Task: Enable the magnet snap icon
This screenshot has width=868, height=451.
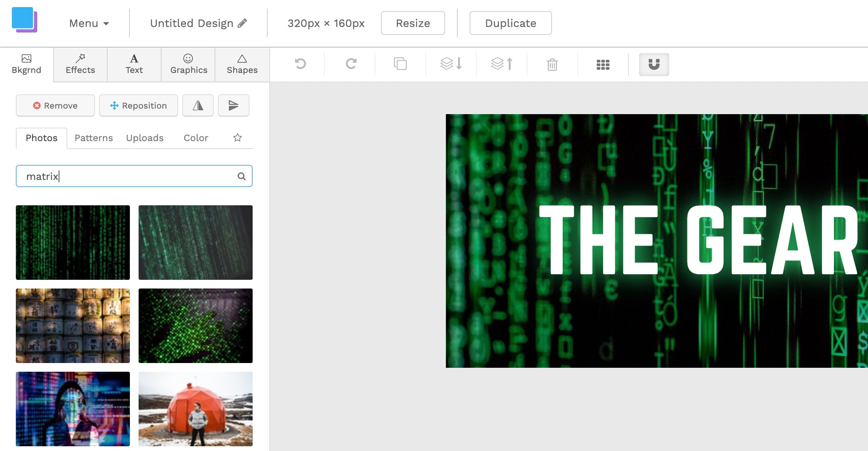Action: coord(655,64)
